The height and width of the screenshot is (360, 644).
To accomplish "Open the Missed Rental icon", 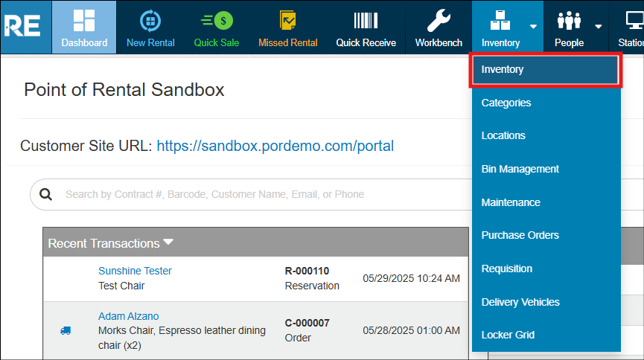I will coord(287,21).
